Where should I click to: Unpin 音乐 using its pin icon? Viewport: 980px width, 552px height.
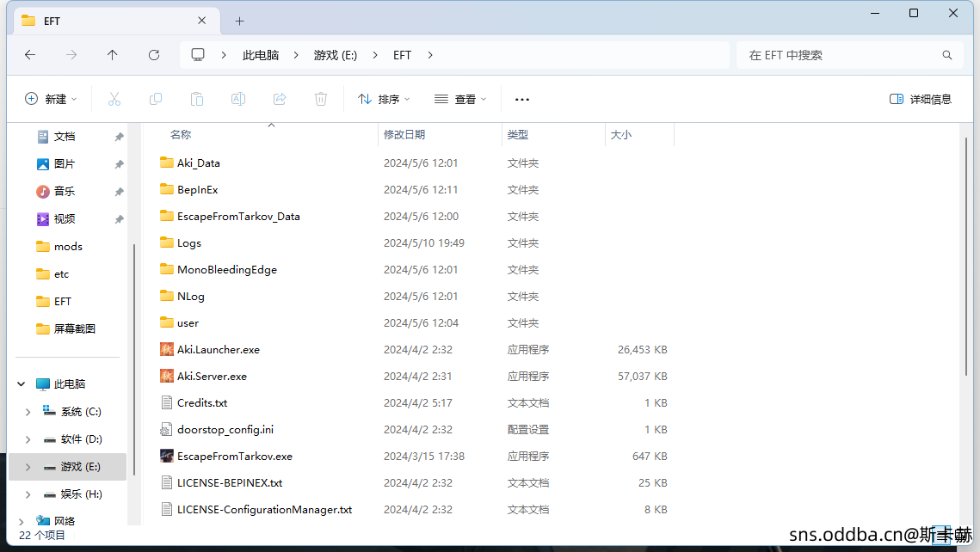tap(119, 192)
